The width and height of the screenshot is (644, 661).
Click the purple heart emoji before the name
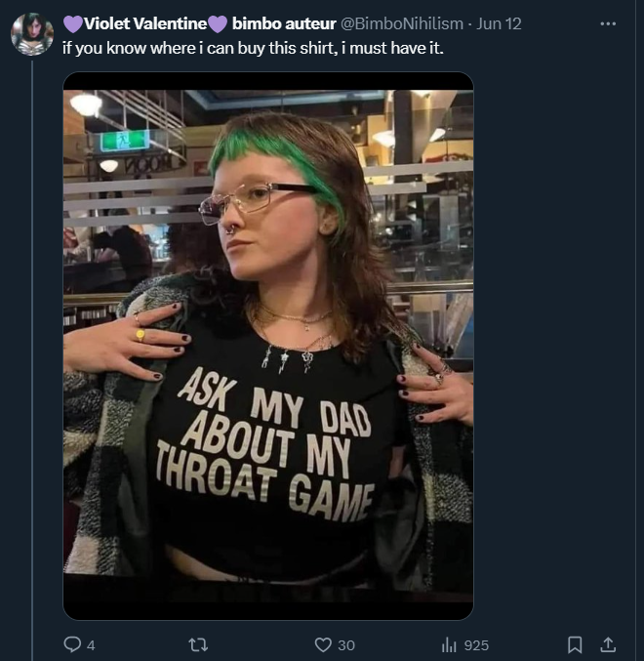(x=73, y=24)
